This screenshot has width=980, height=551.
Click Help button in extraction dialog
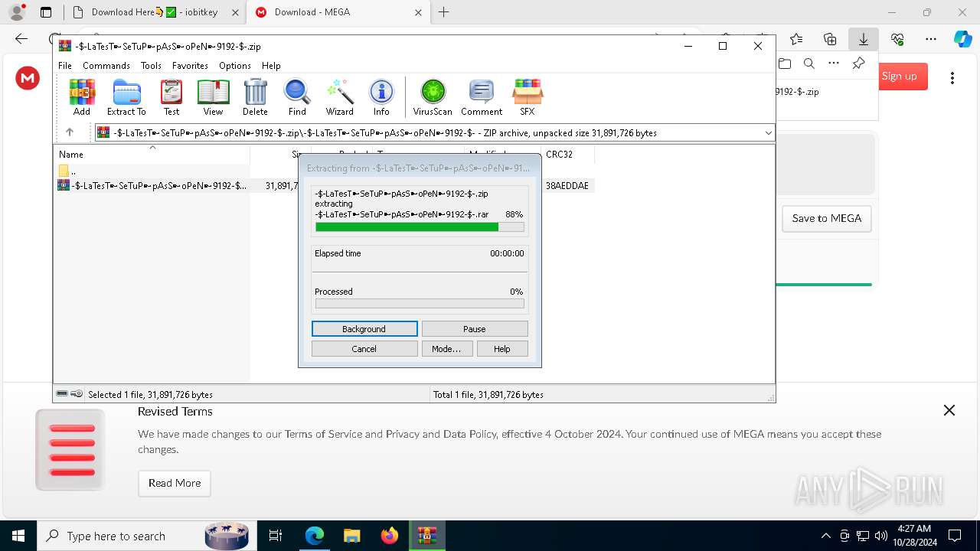tap(502, 349)
